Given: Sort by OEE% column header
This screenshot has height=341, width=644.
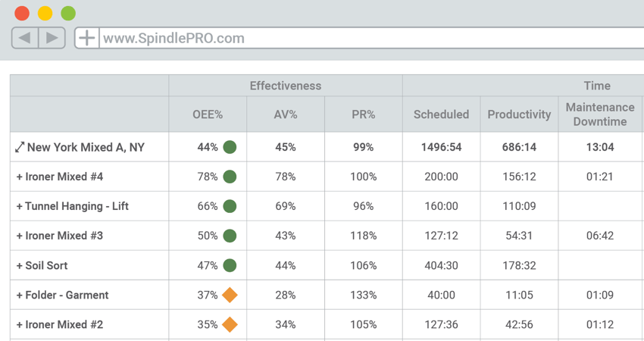Looking at the screenshot, I should pyautogui.click(x=207, y=114).
